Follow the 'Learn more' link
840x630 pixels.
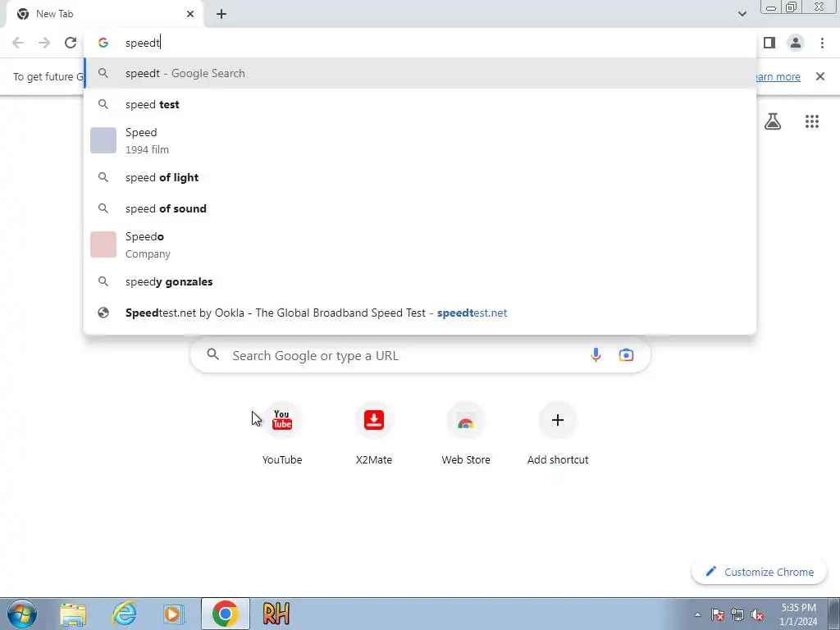pos(777,76)
